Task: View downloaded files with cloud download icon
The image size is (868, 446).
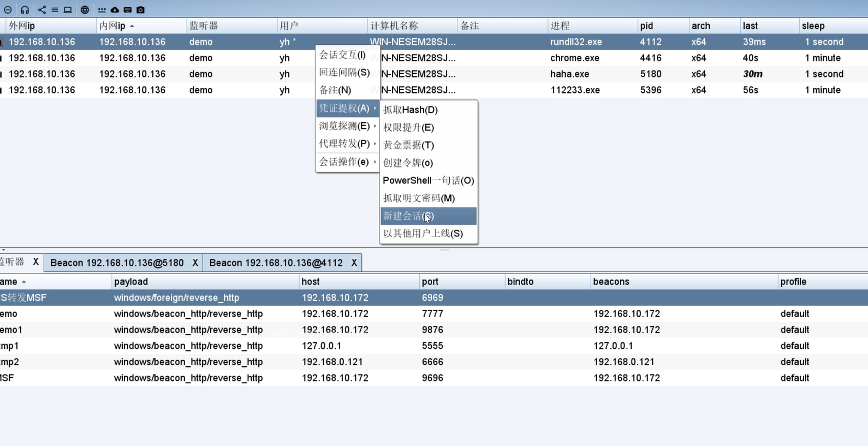Action: coord(115,10)
